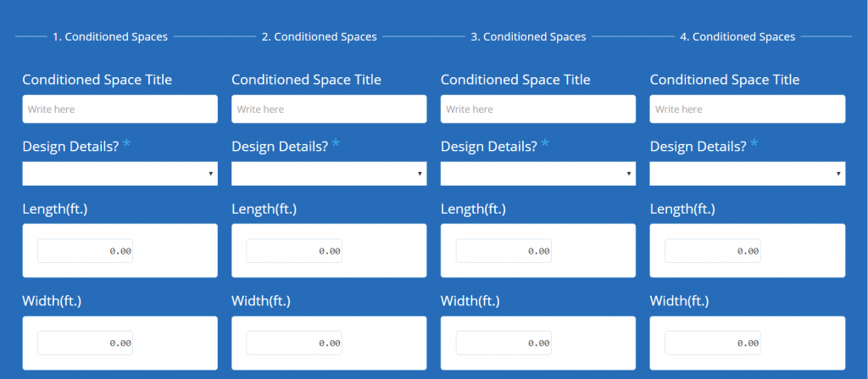Click the fourth Conditioned Space Title field

click(x=747, y=109)
